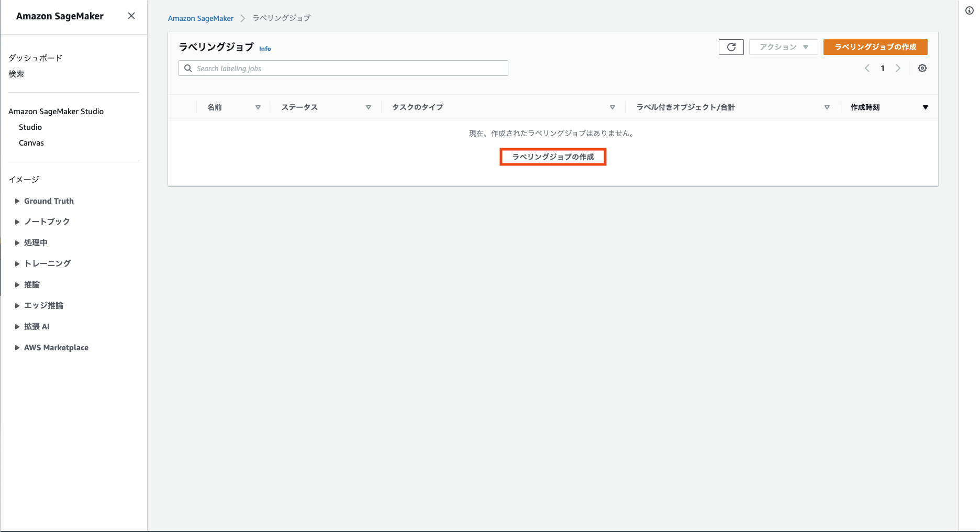Expand the ノートブック section

pyautogui.click(x=17, y=222)
